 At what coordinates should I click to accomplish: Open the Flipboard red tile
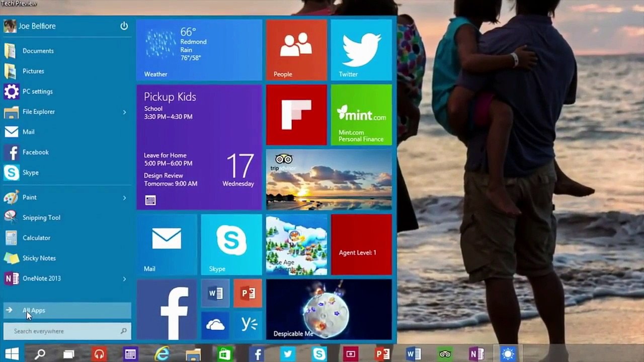(x=296, y=115)
